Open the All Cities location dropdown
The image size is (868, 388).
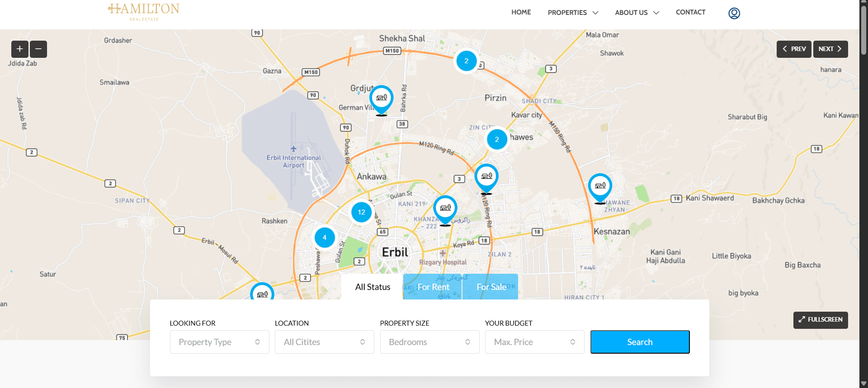324,342
